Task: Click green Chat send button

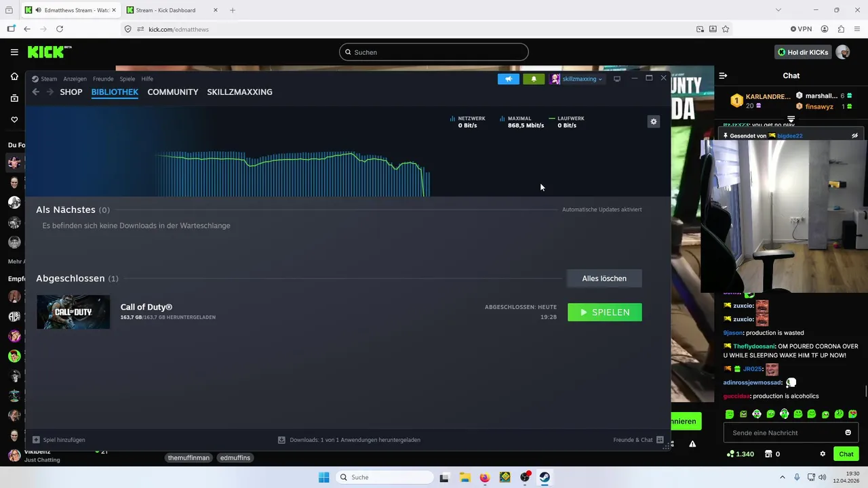Action: 846,454
